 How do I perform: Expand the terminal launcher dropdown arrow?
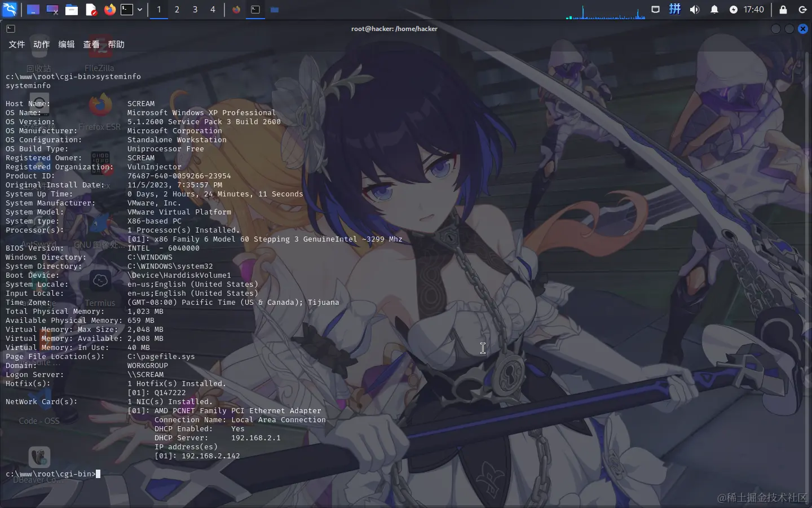[140, 10]
